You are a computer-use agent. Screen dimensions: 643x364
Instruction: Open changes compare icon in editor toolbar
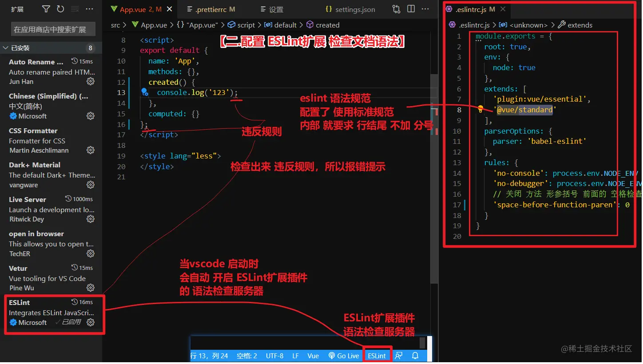pyautogui.click(x=396, y=9)
